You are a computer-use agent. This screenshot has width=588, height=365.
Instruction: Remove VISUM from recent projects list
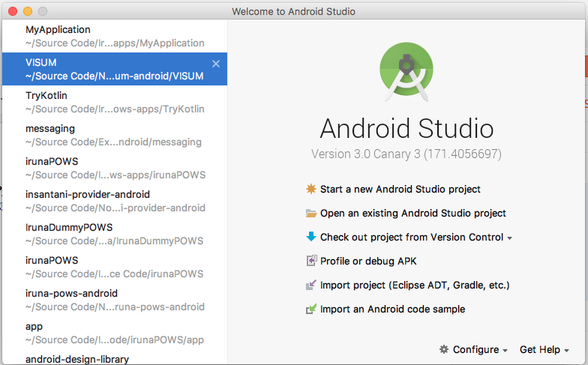[x=216, y=64]
